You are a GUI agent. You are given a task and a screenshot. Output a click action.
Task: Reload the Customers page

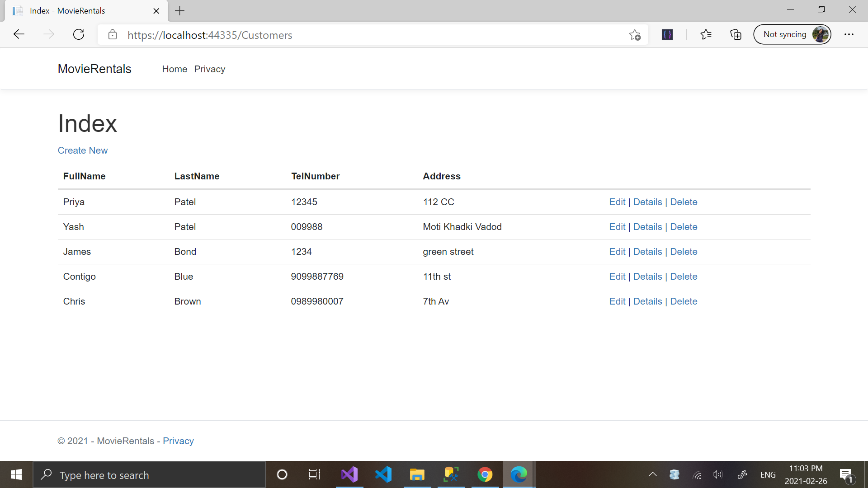coord(79,34)
